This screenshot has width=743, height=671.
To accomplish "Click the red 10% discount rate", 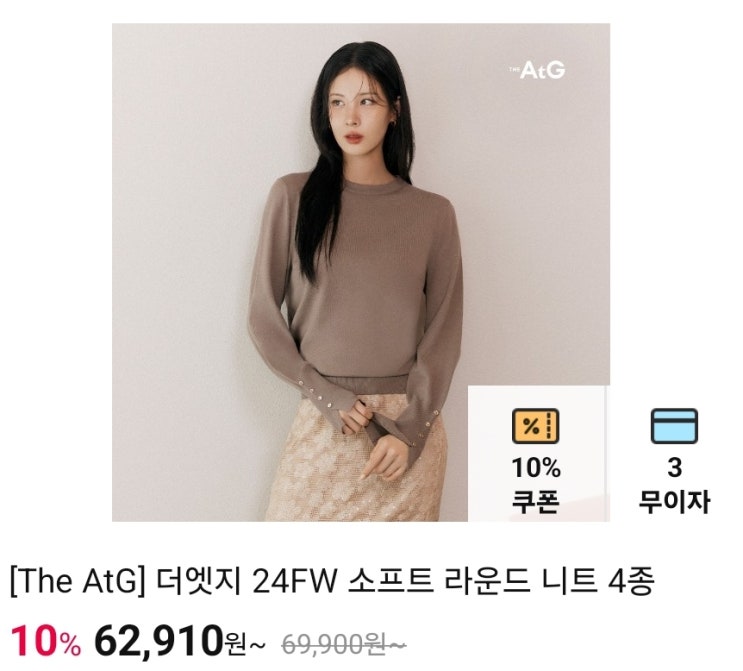I will 45,641.
